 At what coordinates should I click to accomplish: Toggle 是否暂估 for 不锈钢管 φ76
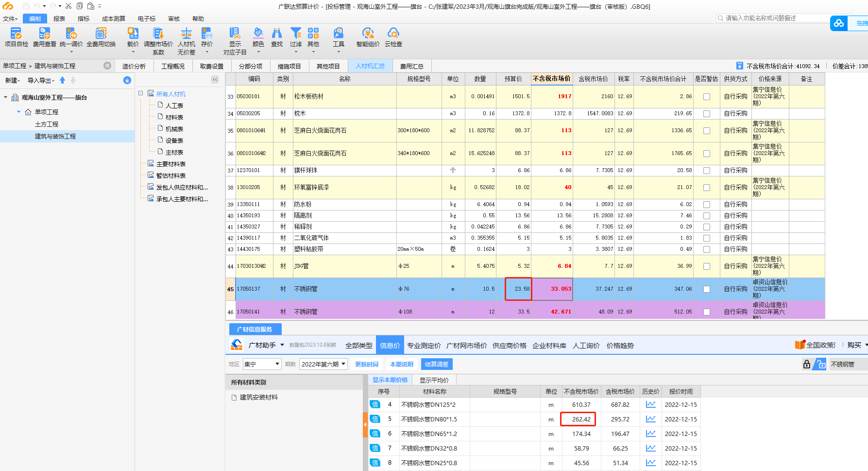(x=707, y=289)
